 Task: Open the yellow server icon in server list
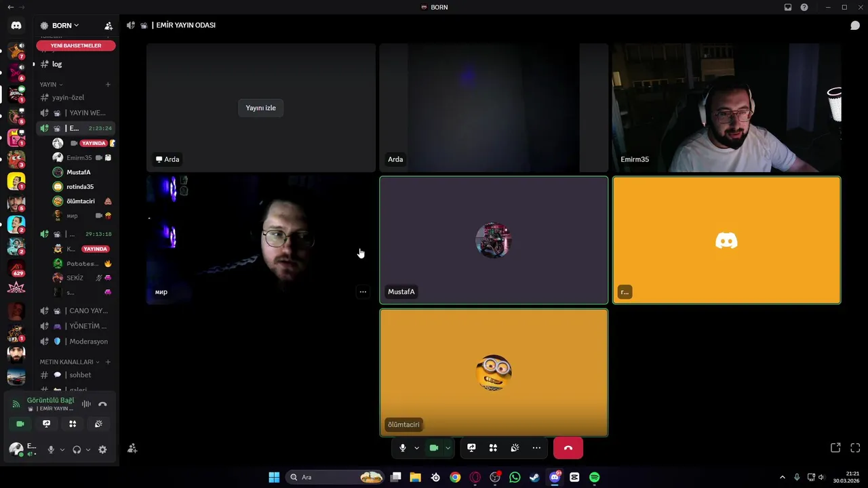point(16,182)
